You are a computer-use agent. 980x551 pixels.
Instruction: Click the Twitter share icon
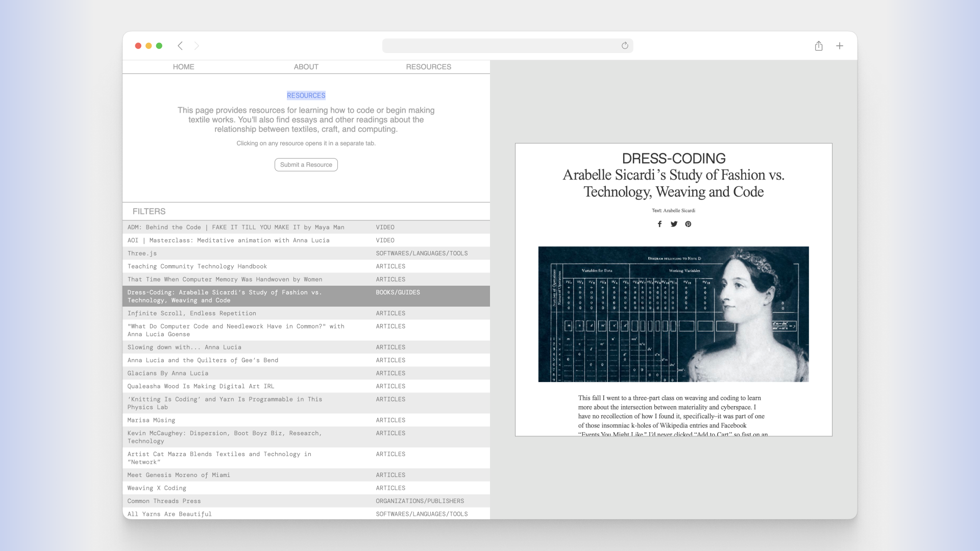(x=674, y=224)
